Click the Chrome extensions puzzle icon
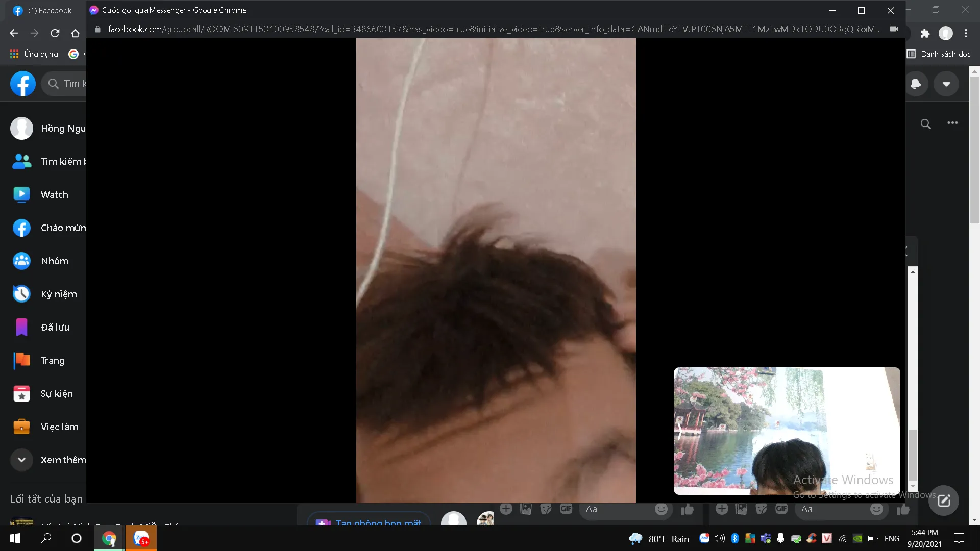Screen dimensions: 980x551 pos(925,34)
